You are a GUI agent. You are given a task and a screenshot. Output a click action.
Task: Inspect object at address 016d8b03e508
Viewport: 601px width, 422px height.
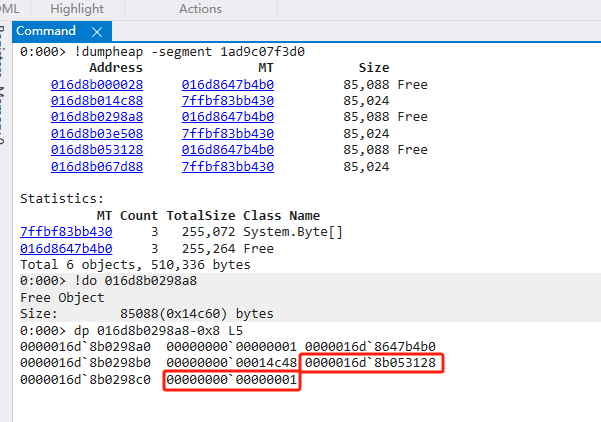(96, 133)
